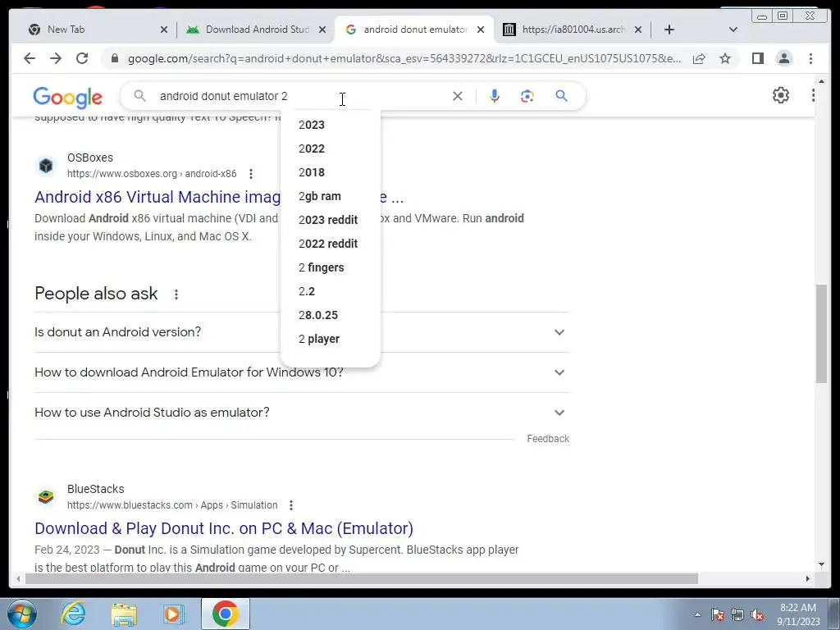Search by image with Google Lens
This screenshot has width=840, height=630.
527,96
